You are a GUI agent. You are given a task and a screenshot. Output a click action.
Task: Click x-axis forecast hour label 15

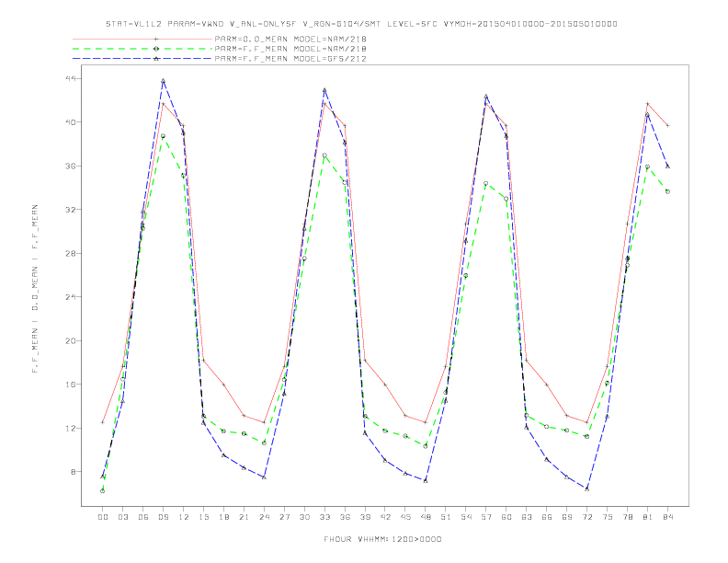tap(203, 517)
